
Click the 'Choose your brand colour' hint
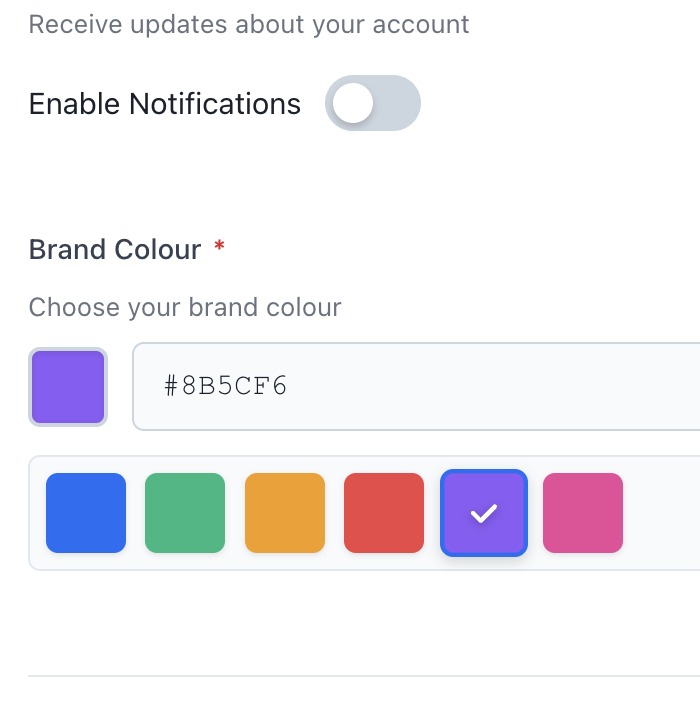[185, 307]
